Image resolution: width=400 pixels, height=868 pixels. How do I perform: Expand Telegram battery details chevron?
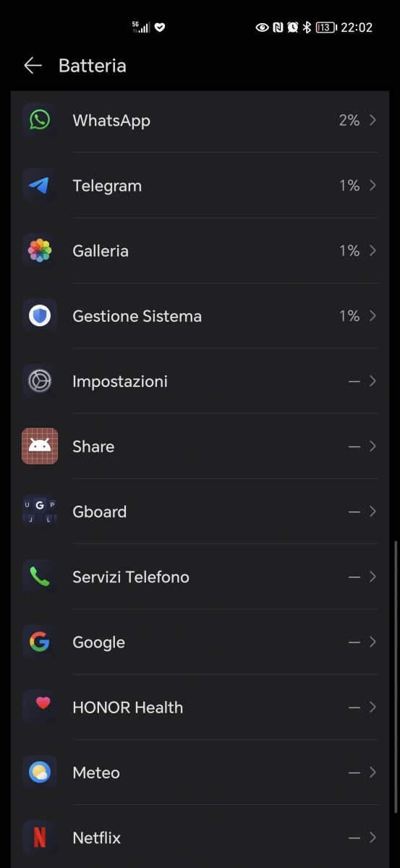tap(373, 186)
